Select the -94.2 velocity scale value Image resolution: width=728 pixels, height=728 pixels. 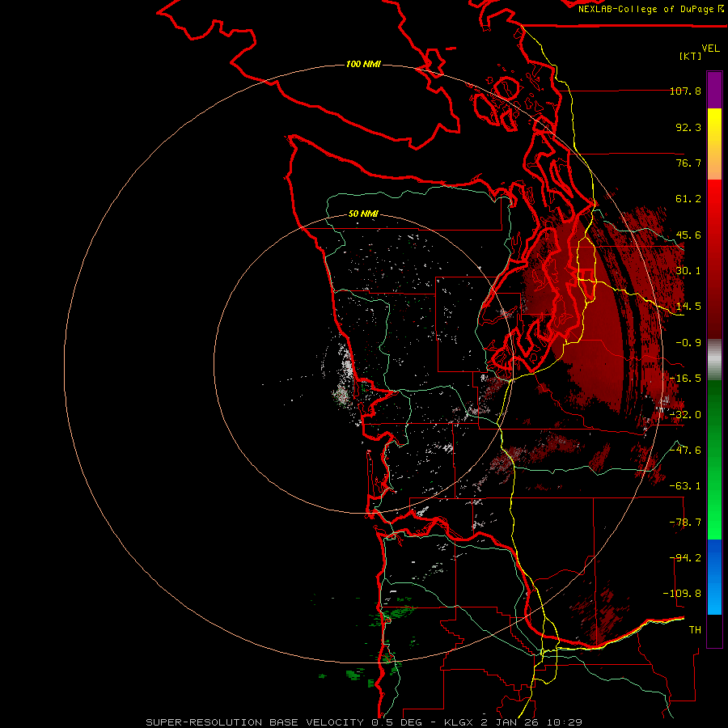(685, 558)
